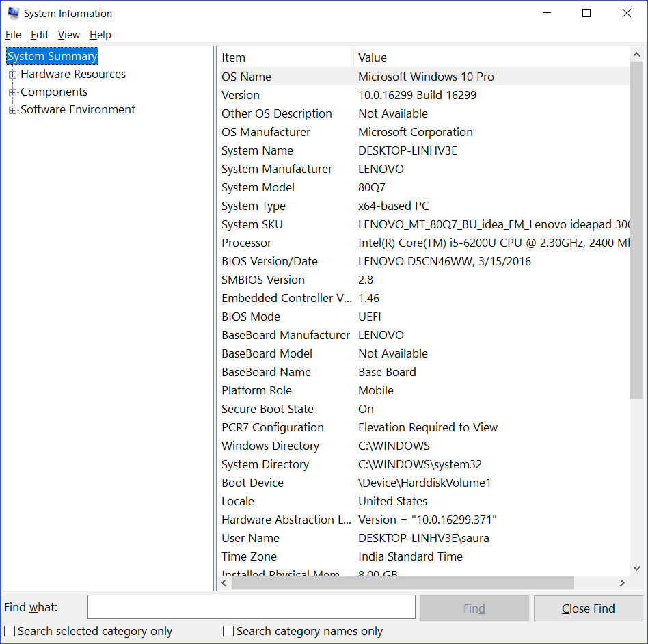Expand the Software Environment node

click(x=12, y=110)
